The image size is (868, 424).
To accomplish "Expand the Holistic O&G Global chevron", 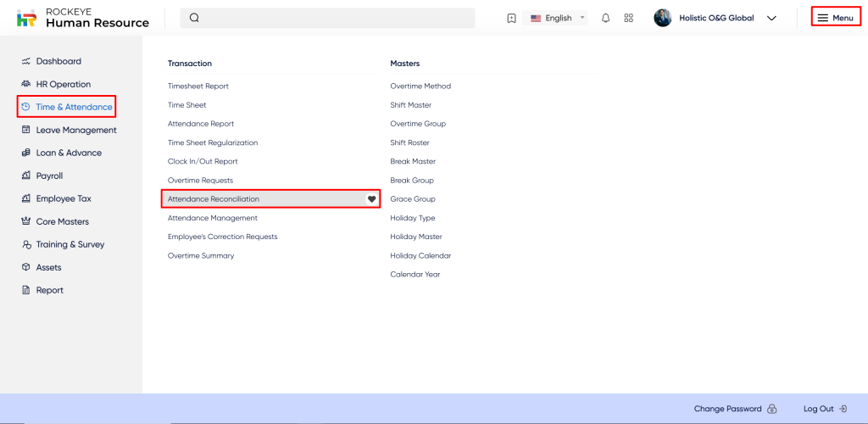I will (771, 18).
